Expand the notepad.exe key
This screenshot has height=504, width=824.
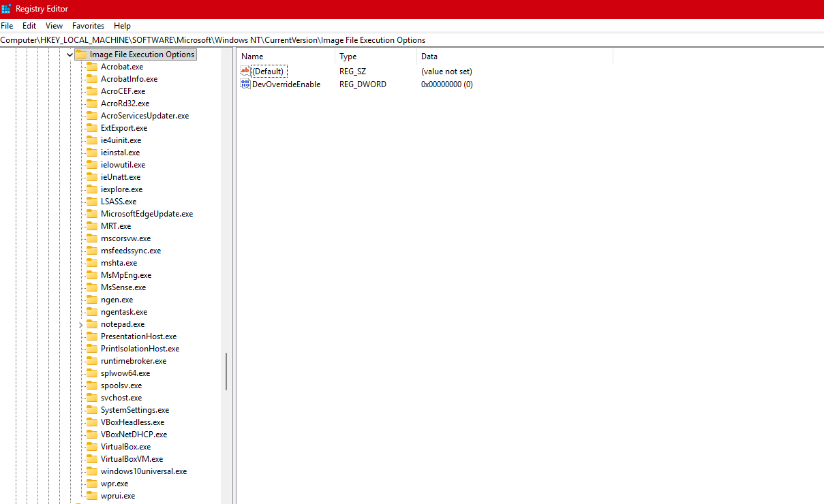point(80,325)
